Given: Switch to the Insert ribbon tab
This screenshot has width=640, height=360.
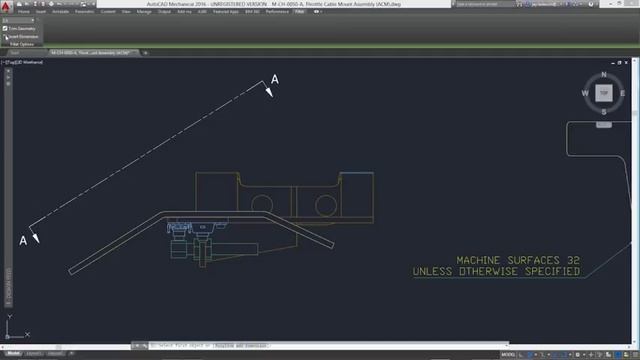Looking at the screenshot, I should 41,12.
